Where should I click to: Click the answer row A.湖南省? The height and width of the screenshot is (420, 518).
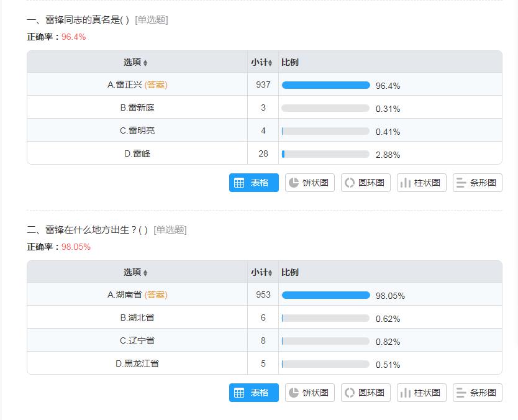coord(265,294)
